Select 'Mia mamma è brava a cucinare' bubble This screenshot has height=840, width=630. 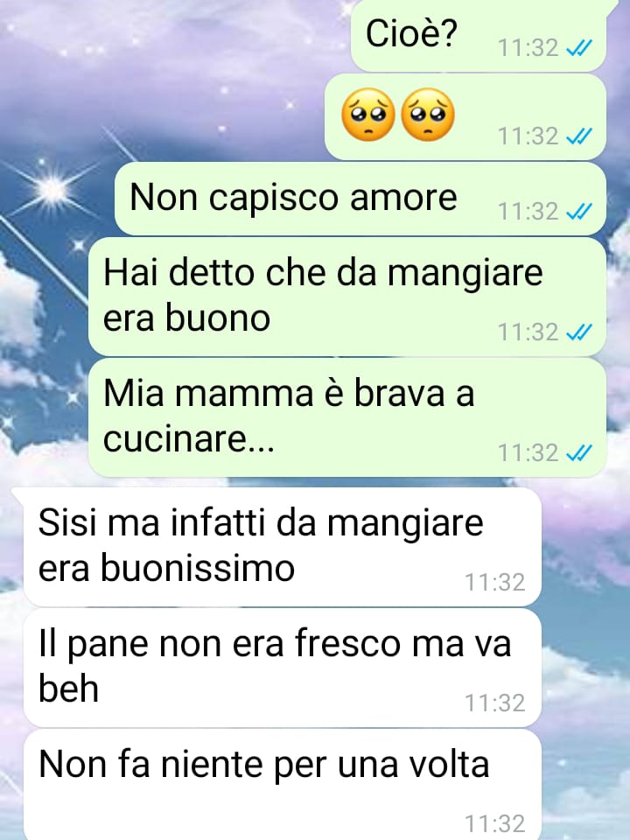coord(347,417)
